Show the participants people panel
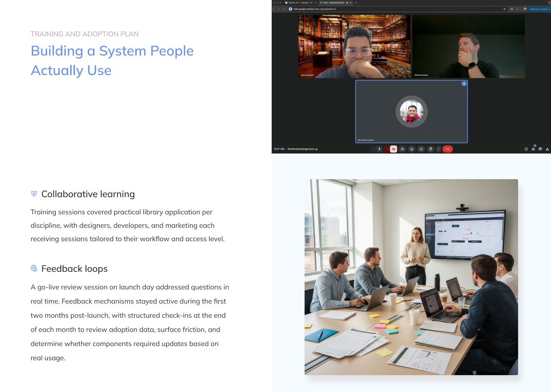The image size is (551, 392). tap(533, 149)
